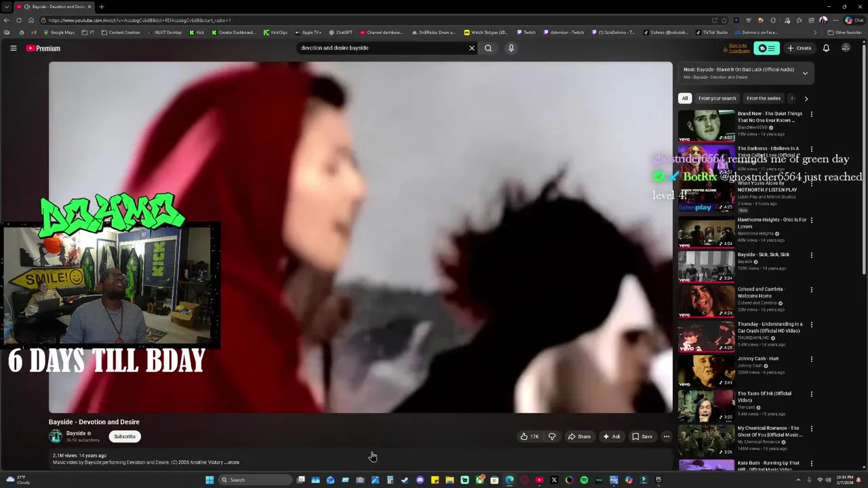
Task: Open the Bayside channel avatar
Action: click(56, 436)
